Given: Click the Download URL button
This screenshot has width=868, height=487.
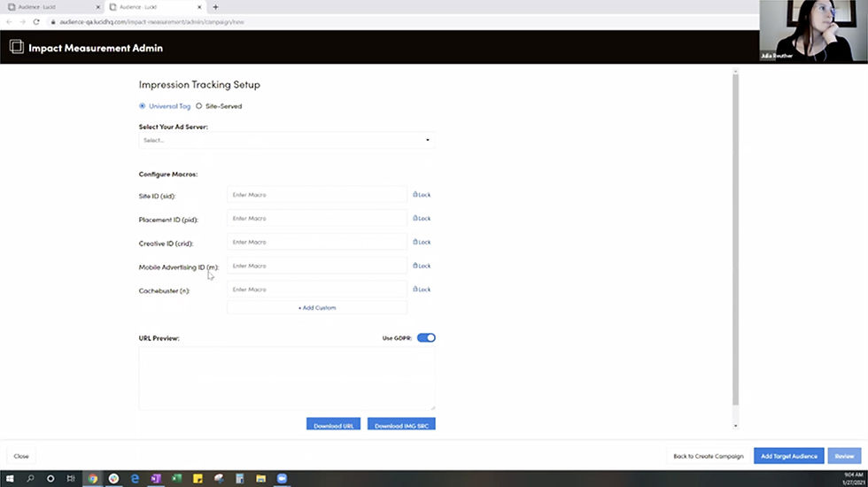Looking at the screenshot, I should pos(333,424).
